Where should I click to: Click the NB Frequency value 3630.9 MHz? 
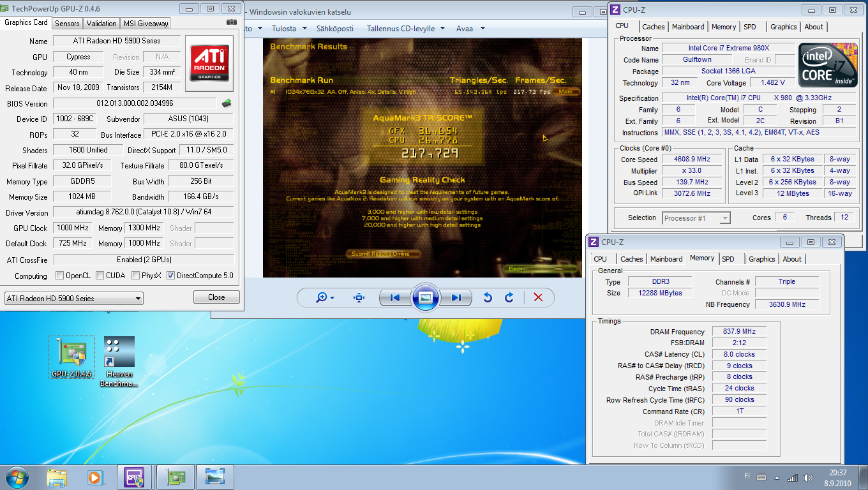788,304
